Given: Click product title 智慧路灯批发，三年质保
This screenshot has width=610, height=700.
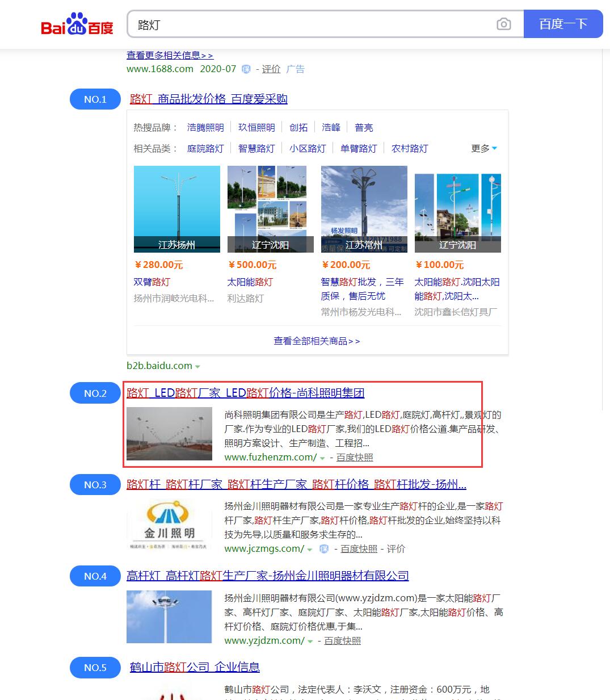Looking at the screenshot, I should 362,289.
